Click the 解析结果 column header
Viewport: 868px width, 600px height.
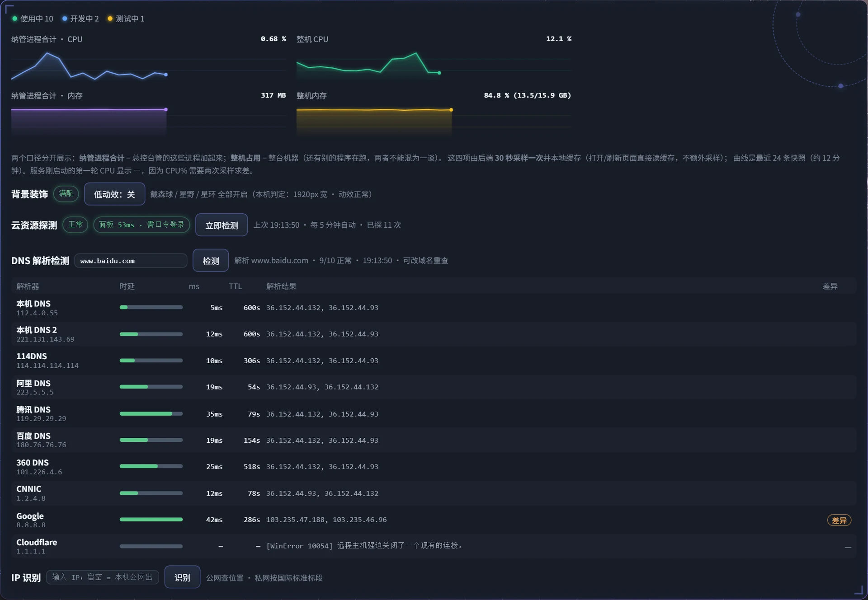tap(281, 286)
